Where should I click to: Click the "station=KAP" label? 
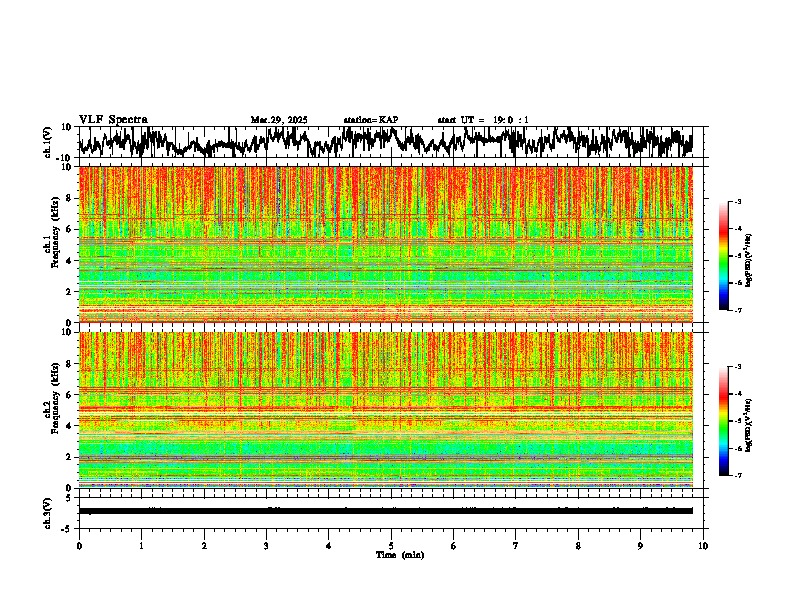pyautogui.click(x=371, y=120)
